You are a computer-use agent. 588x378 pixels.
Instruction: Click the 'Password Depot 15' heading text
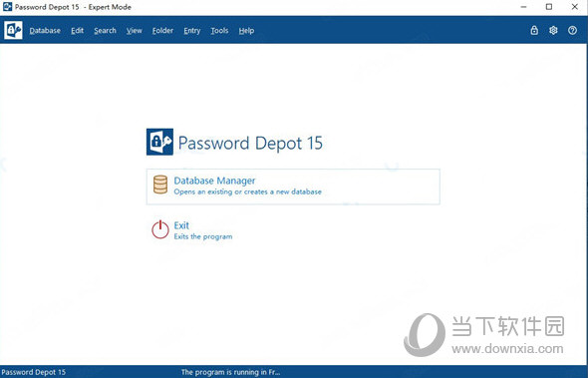pos(250,144)
